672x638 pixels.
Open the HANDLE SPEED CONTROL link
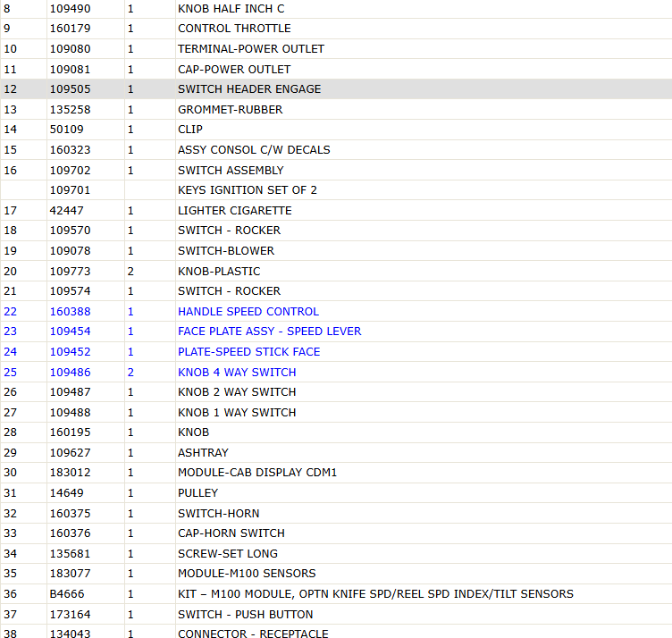pos(248,312)
